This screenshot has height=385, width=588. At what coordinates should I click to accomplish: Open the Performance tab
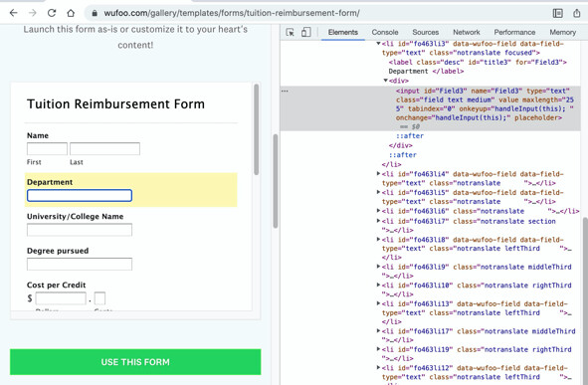point(514,32)
